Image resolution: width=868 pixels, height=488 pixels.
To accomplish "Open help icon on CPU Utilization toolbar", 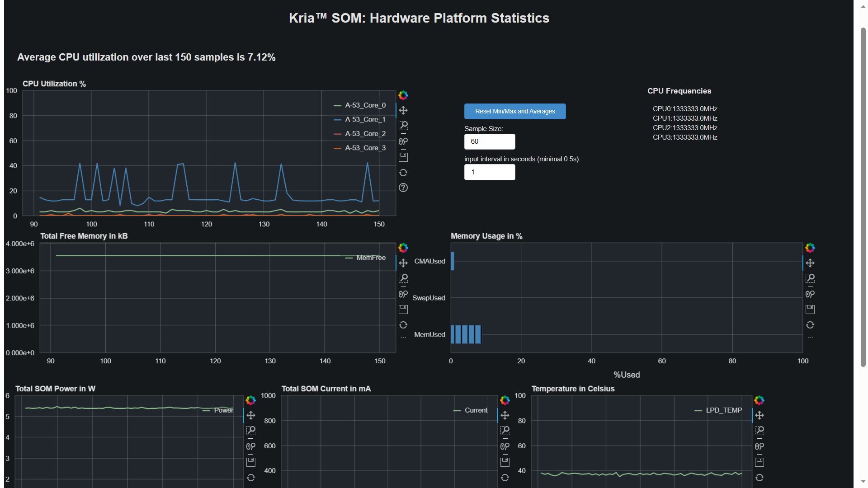I will (x=403, y=188).
